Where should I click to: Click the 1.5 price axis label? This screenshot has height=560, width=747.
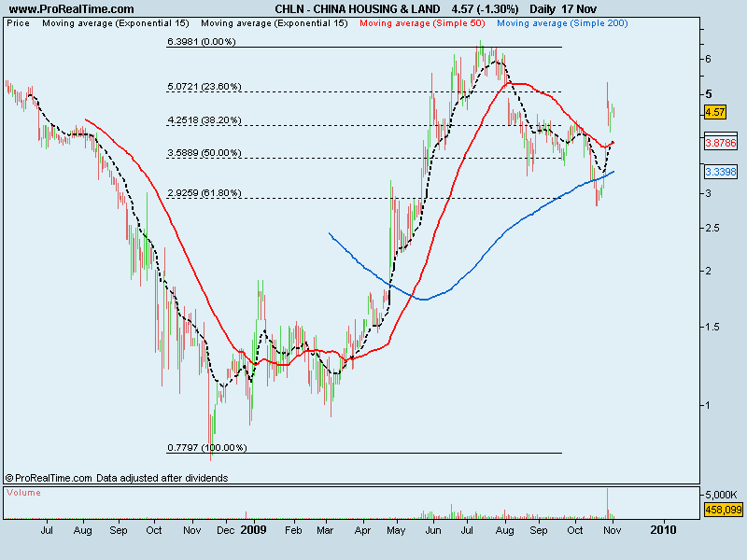tap(712, 328)
